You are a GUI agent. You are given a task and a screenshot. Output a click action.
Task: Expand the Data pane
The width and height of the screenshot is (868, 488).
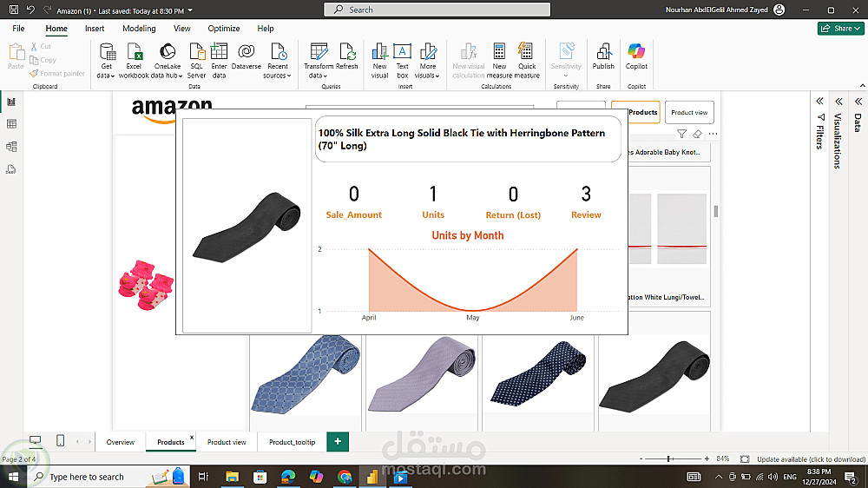[x=858, y=101]
